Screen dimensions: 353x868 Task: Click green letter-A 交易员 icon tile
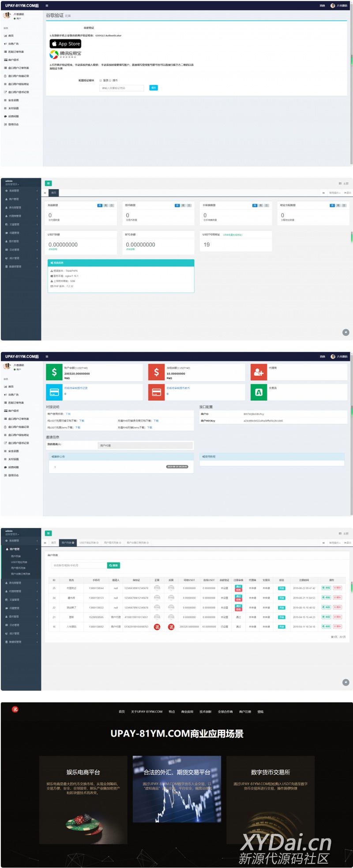tap(259, 392)
